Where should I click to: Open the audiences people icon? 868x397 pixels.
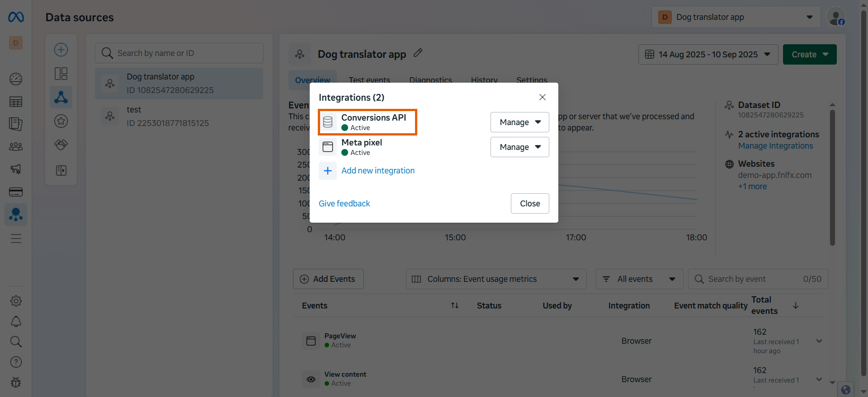pyautogui.click(x=16, y=147)
